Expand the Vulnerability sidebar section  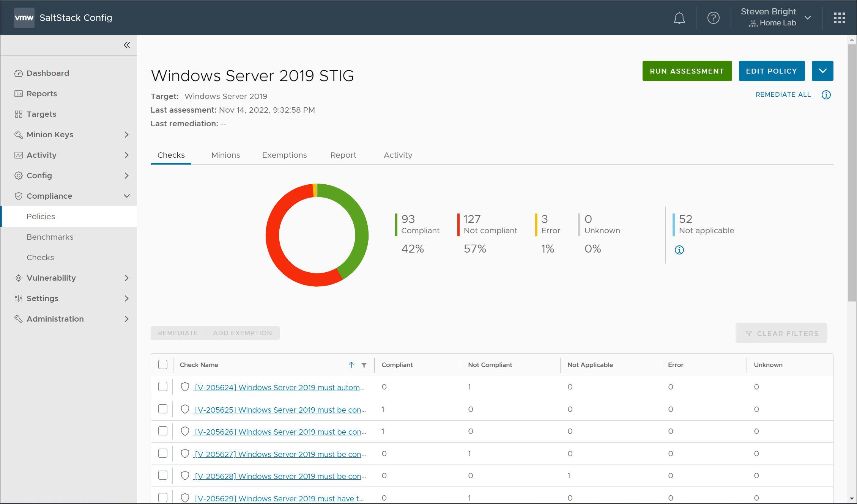(x=126, y=278)
